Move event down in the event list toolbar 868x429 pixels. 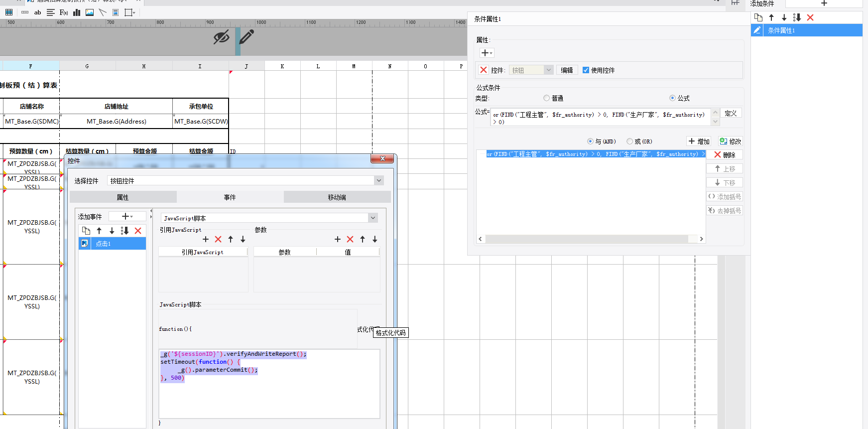112,231
